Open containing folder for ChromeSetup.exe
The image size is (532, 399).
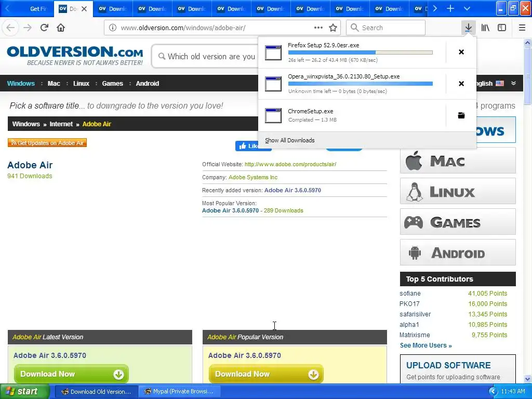click(461, 115)
